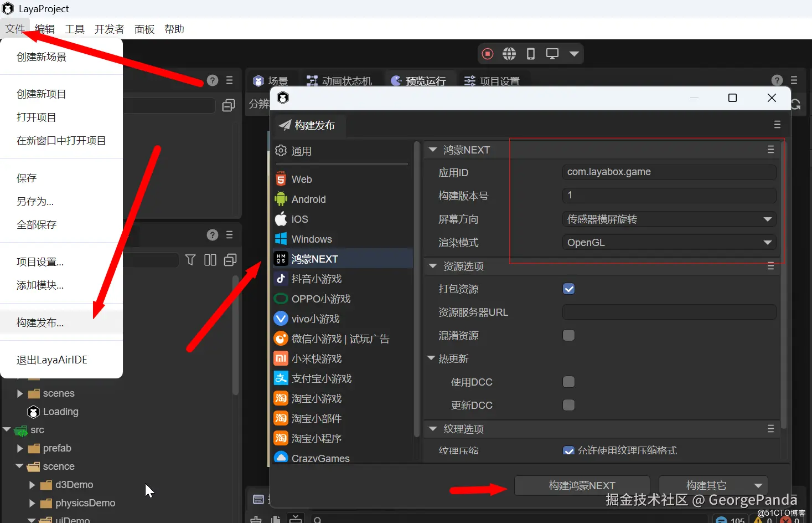
Task: Click the 构建其它 button
Action: [x=713, y=485]
